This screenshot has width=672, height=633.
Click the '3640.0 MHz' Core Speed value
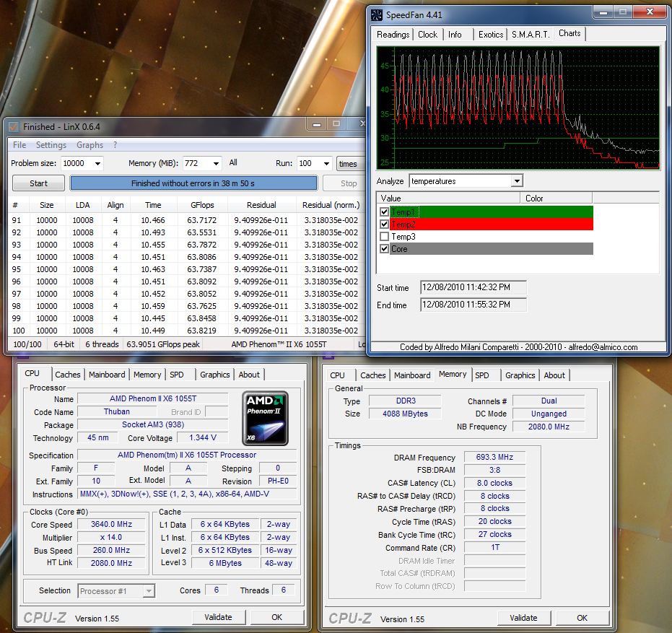[x=111, y=524]
